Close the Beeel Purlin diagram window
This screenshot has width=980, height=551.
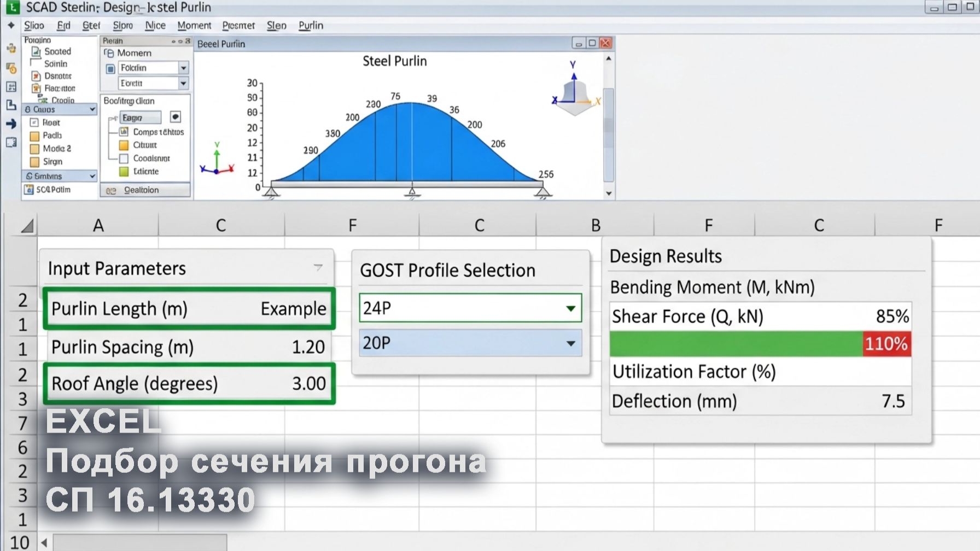pos(605,43)
